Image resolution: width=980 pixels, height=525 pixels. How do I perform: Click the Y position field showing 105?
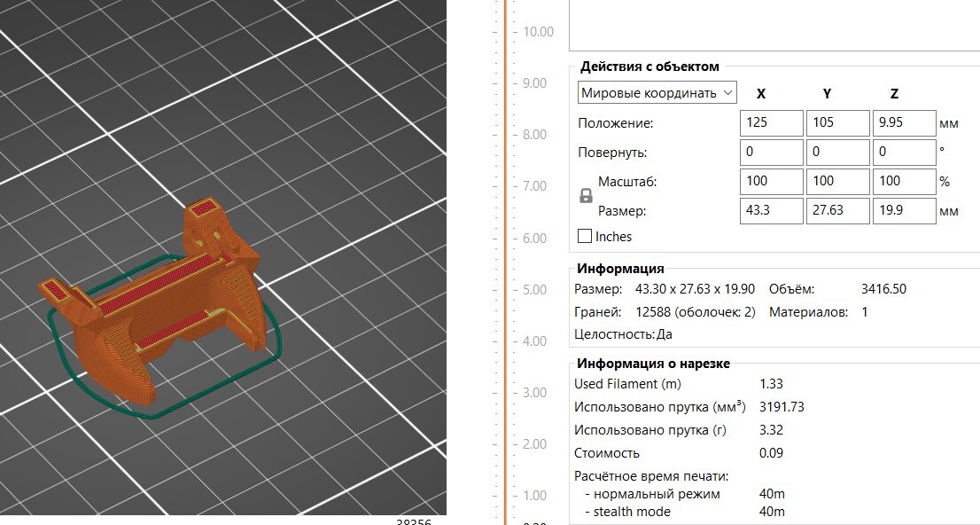[837, 122]
